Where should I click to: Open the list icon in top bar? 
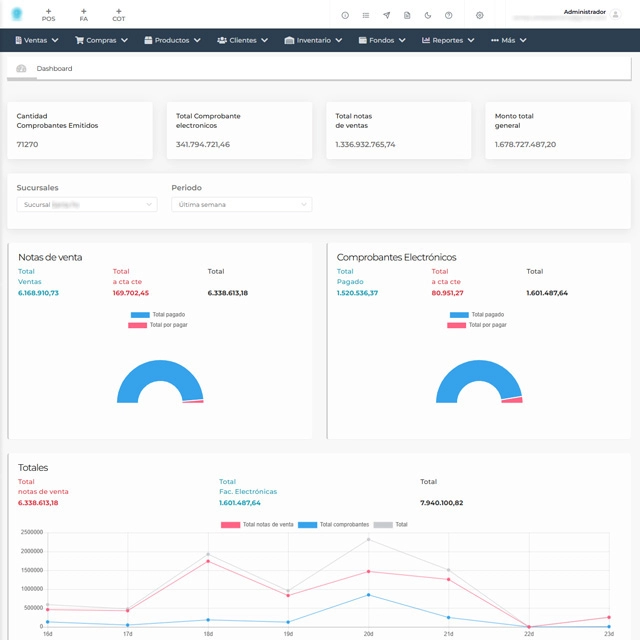coord(366,16)
